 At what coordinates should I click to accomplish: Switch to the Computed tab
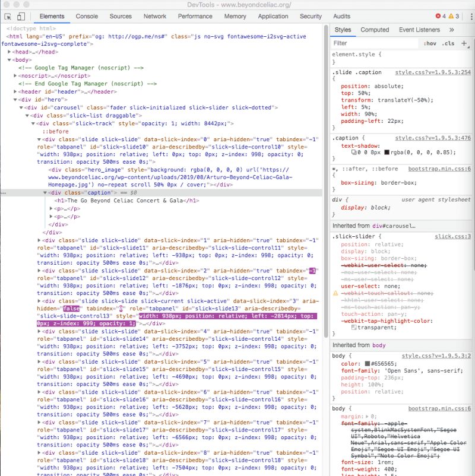coord(375,30)
